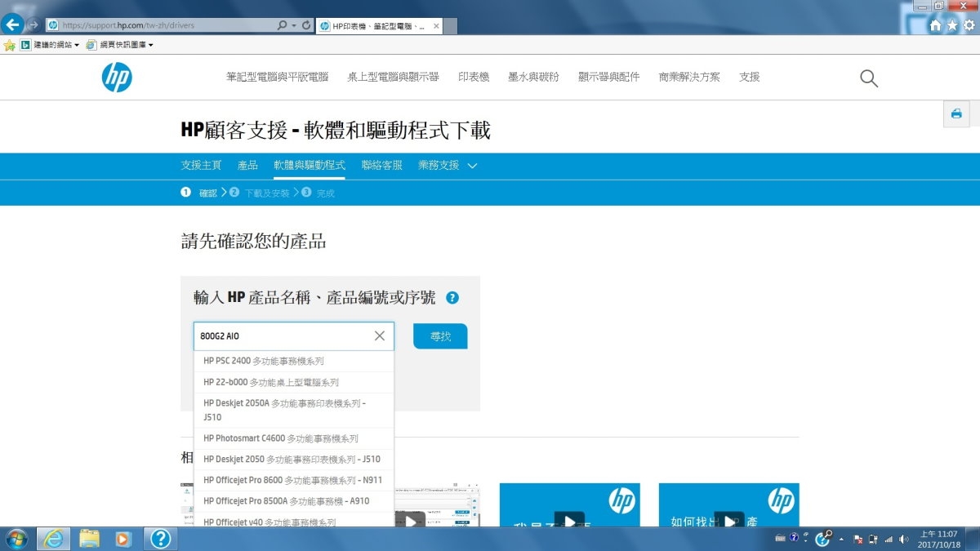Viewport: 980px width, 551px height.
Task: Click the search magnifier in the address bar
Action: pos(282,25)
